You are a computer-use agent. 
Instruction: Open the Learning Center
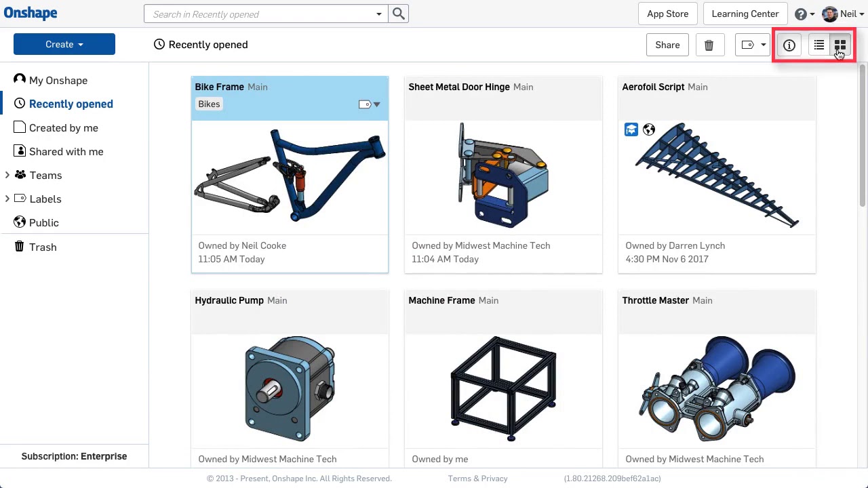[745, 14]
